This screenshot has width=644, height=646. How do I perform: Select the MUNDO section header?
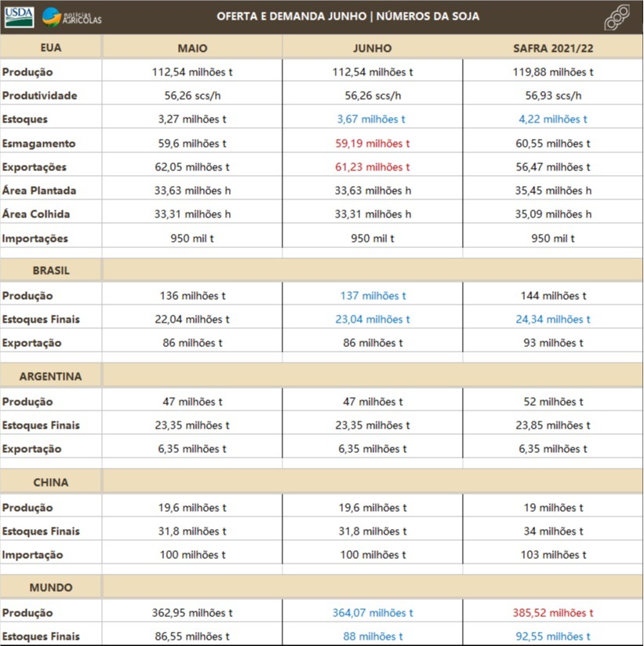[51, 587]
